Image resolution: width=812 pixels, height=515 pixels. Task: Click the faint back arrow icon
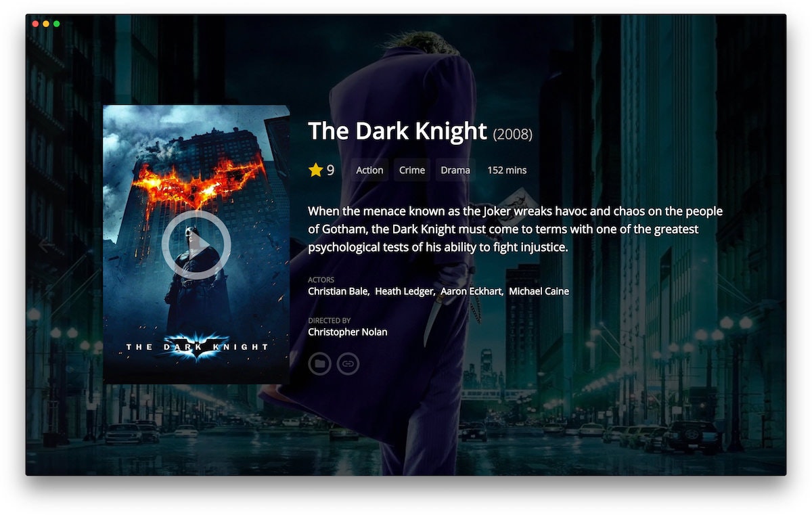(x=47, y=245)
